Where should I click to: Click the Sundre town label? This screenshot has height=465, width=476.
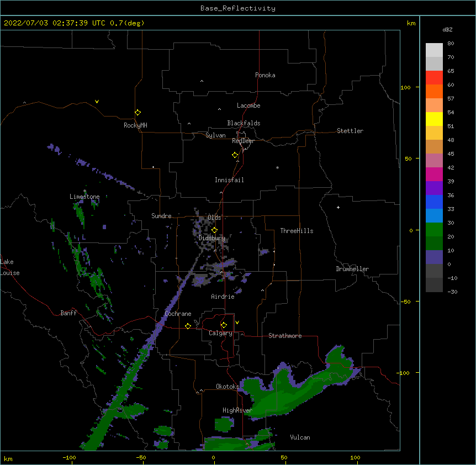161,216
